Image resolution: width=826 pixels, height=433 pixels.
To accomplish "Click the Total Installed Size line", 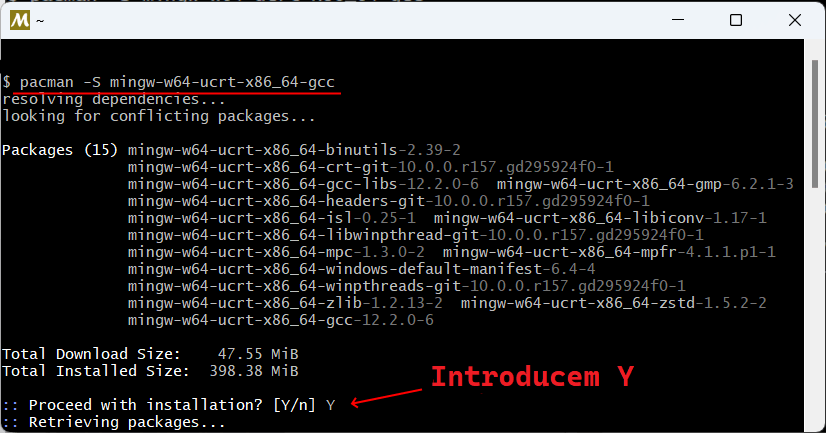I will click(x=150, y=371).
